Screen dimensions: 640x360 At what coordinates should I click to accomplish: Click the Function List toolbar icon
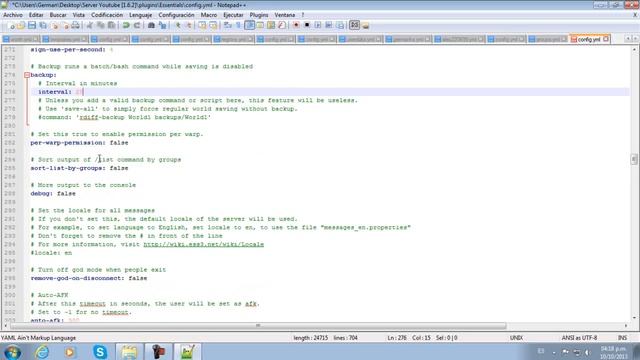282,25
